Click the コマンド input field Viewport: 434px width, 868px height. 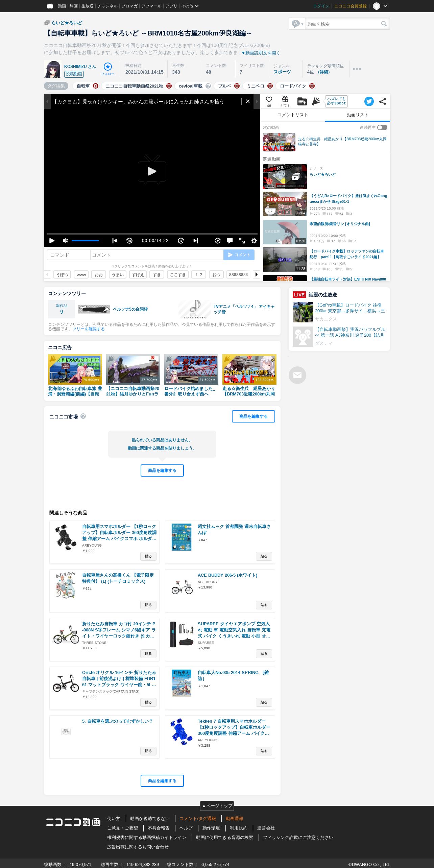(69, 255)
